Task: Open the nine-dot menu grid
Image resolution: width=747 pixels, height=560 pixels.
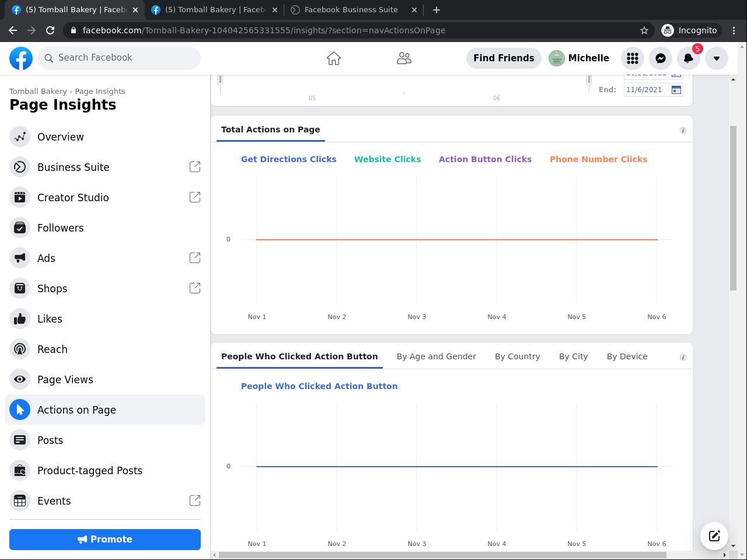Action: [x=633, y=58]
